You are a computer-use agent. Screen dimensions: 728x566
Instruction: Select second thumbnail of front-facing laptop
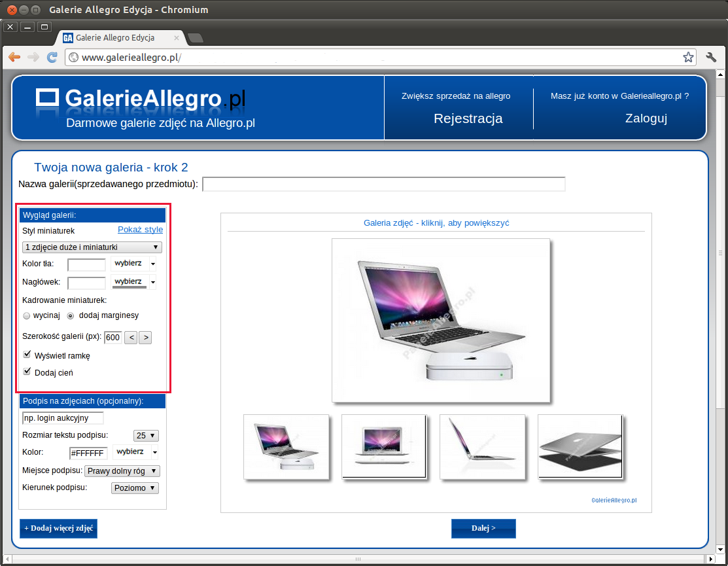[384, 446]
